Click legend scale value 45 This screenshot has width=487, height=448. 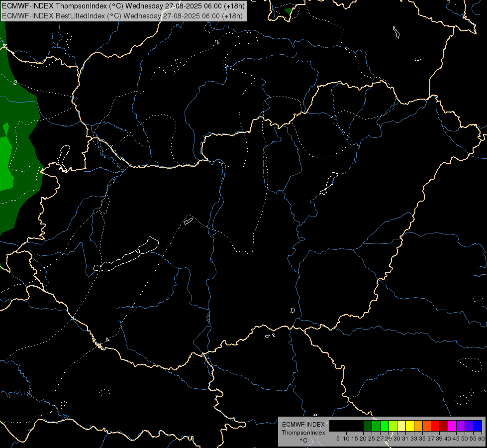pyautogui.click(x=456, y=439)
